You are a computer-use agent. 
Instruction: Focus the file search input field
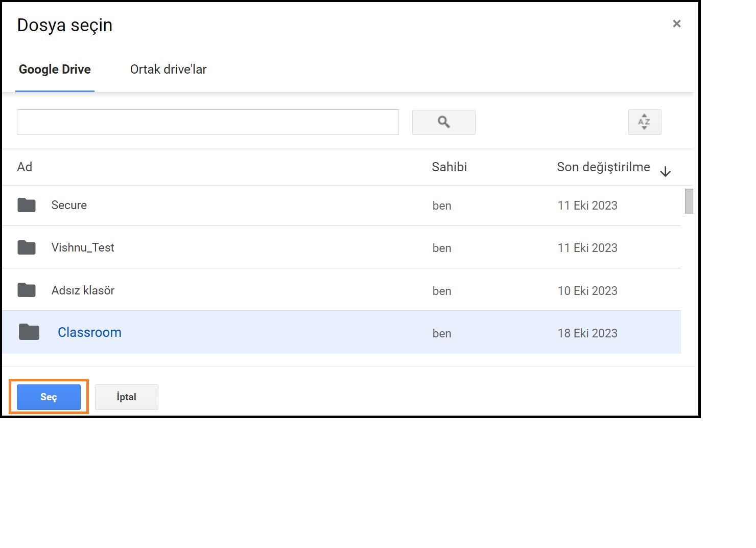point(208,122)
